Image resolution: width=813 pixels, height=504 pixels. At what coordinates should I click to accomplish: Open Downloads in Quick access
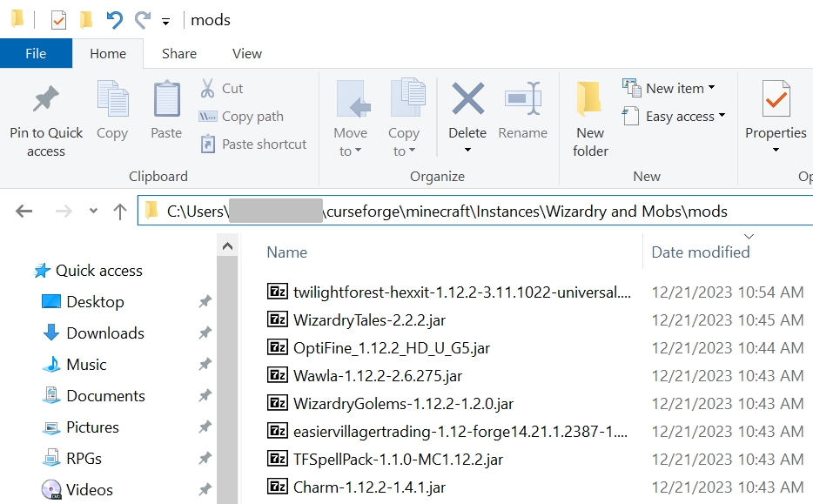pyautogui.click(x=104, y=333)
